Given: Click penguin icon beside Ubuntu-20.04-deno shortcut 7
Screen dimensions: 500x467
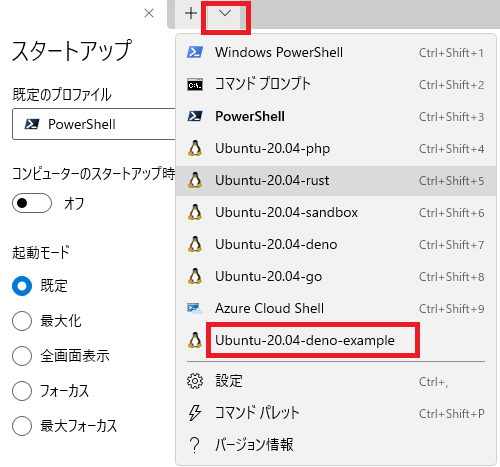Looking at the screenshot, I should pos(195,244).
